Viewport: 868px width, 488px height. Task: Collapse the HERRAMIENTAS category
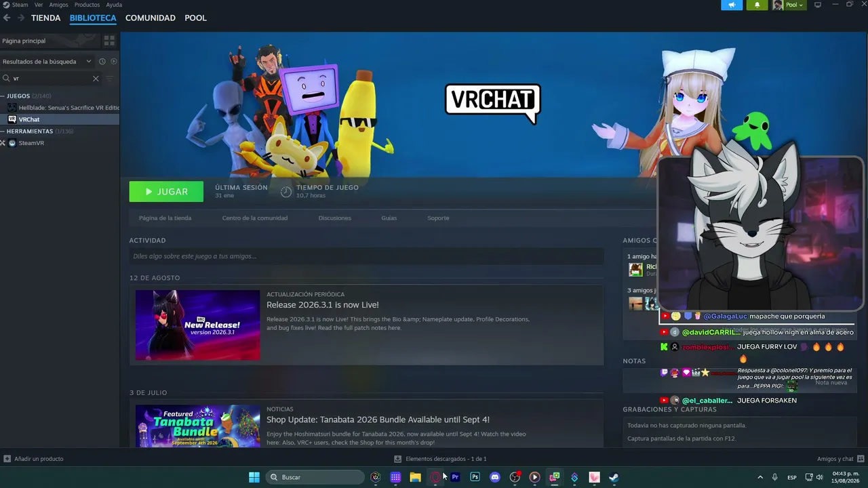[3, 131]
